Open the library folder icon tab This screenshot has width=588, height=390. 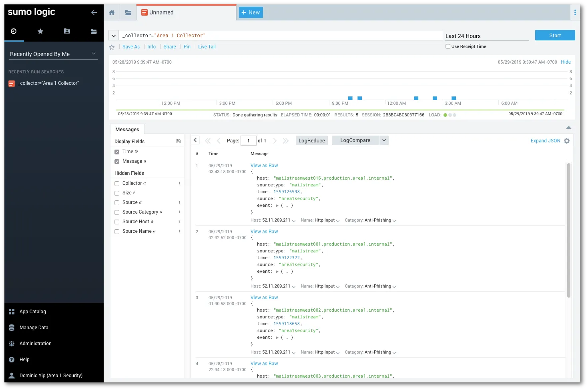128,13
